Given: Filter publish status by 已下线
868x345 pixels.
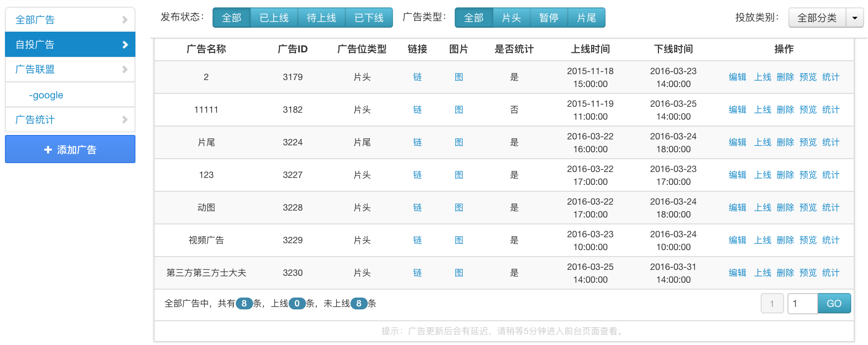Looking at the screenshot, I should [x=369, y=18].
